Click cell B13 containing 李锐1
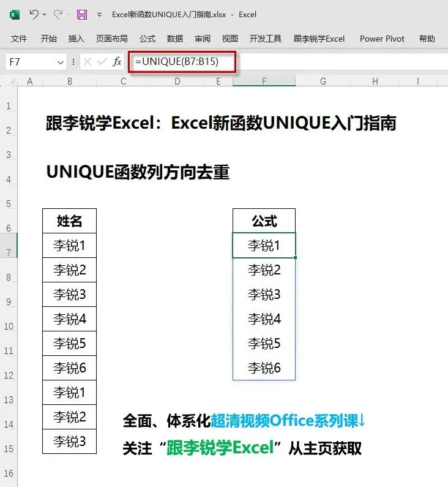The width and height of the screenshot is (448, 487). coord(70,393)
